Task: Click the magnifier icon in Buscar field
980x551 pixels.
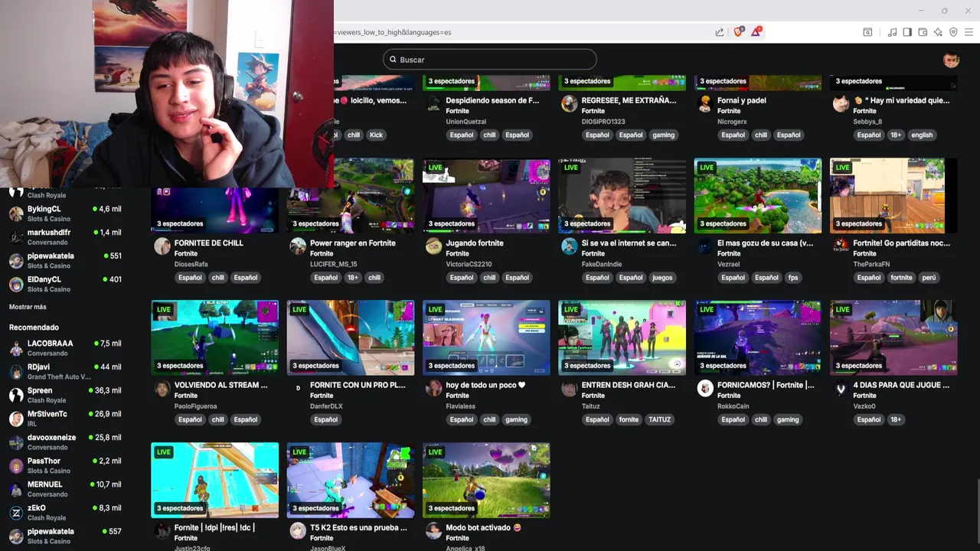Action: click(393, 60)
